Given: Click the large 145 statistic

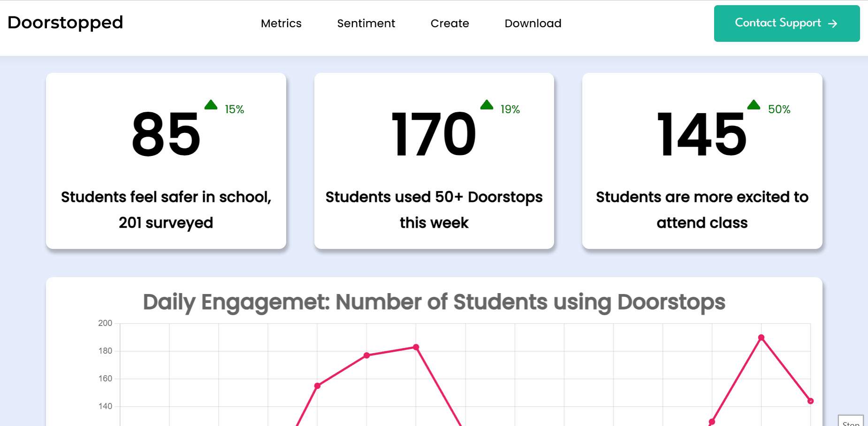Looking at the screenshot, I should [701, 134].
